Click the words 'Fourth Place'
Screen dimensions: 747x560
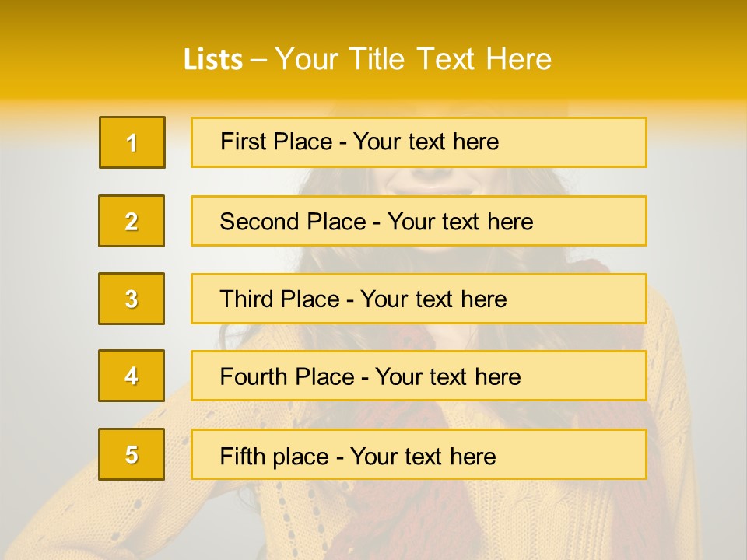[287, 376]
